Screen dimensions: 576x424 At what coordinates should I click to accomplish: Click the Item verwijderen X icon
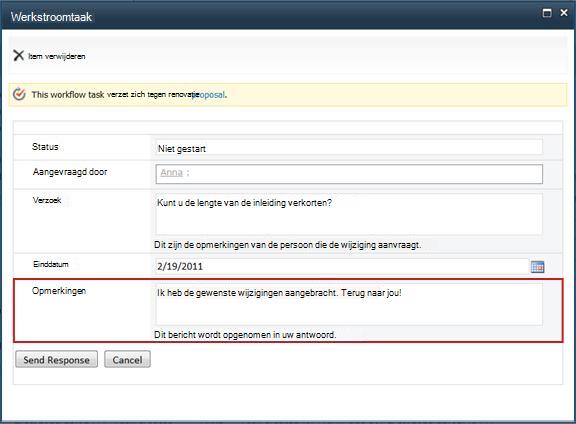[18, 55]
